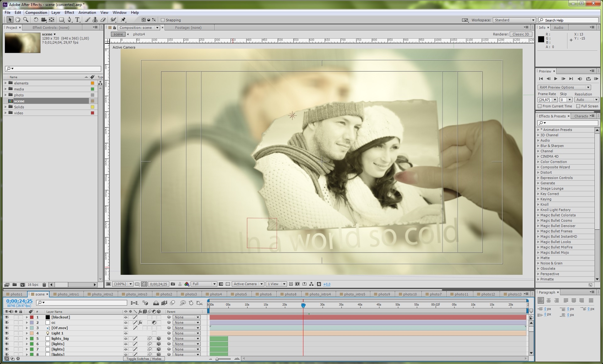Toggle loop option in Preview panel
603x364 pixels.
pyautogui.click(x=588, y=79)
